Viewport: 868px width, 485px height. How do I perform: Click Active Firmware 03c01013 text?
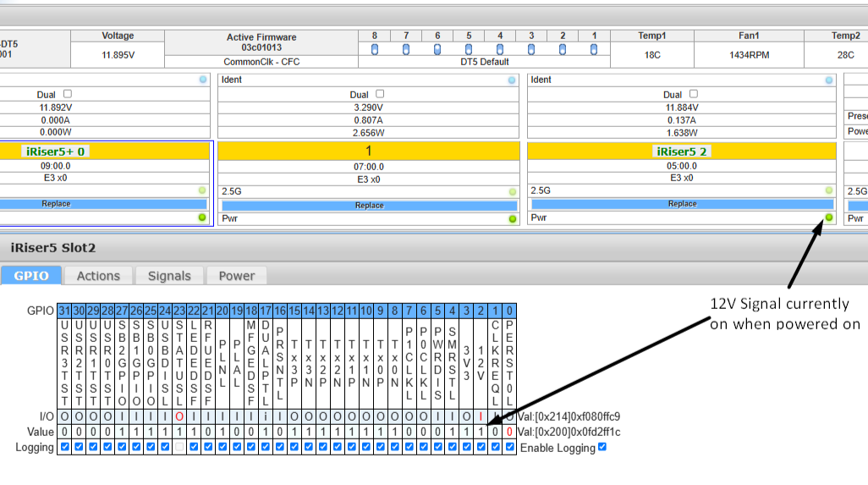tap(261, 42)
